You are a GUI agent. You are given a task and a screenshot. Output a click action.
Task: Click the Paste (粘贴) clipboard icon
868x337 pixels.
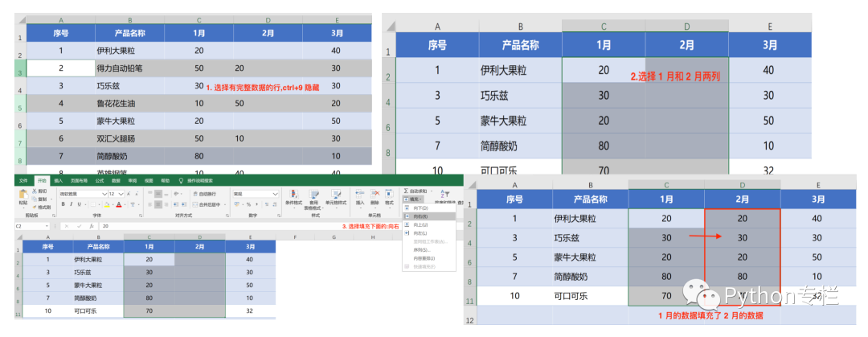point(23,194)
